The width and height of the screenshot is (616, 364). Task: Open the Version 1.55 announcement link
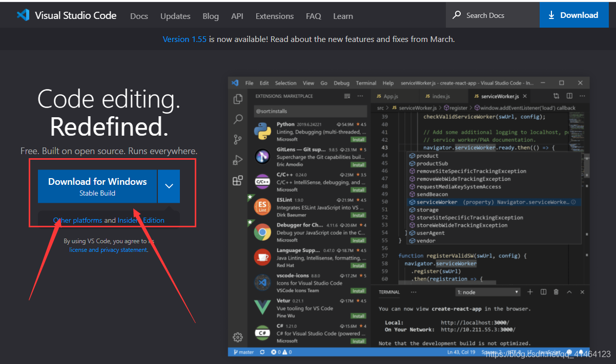click(x=184, y=39)
